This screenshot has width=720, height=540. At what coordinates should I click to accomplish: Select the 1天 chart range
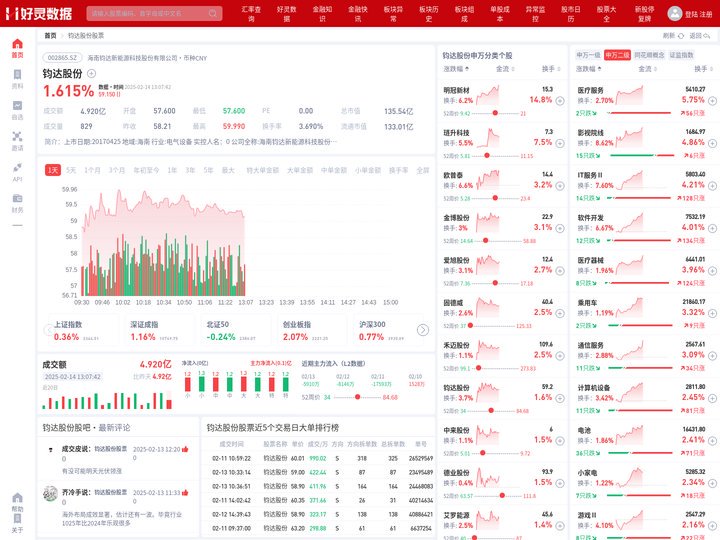(53, 170)
